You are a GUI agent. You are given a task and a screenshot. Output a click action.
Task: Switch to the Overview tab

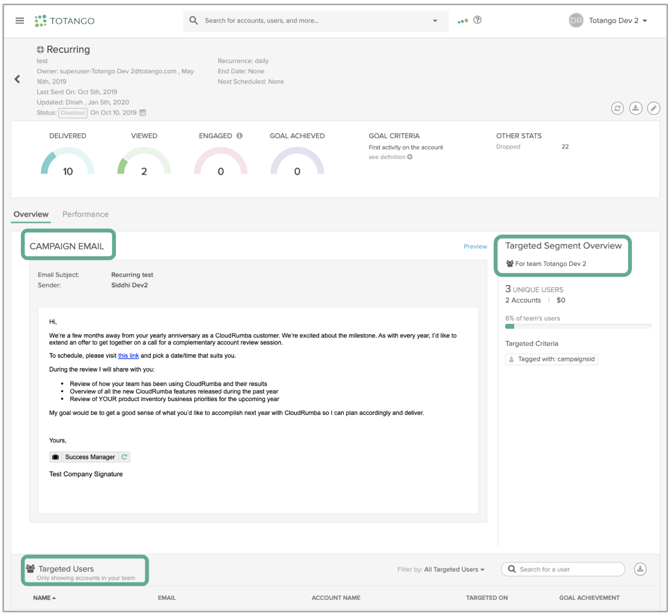click(31, 214)
